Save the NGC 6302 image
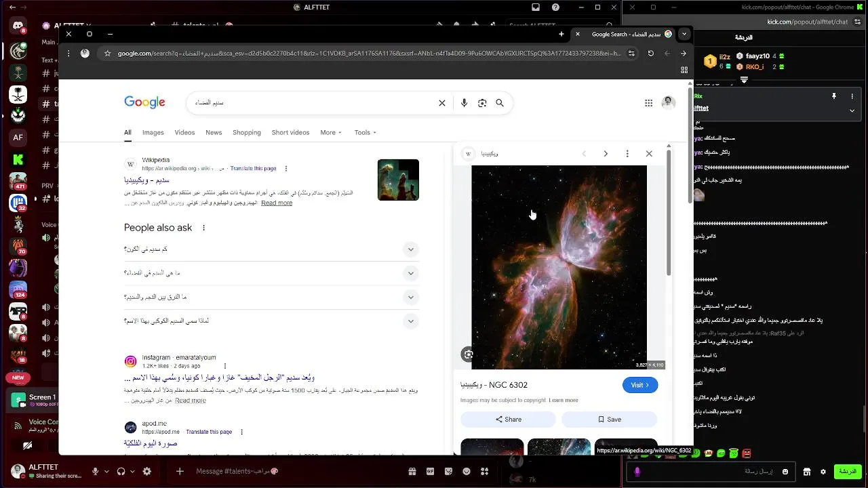 tap(609, 420)
